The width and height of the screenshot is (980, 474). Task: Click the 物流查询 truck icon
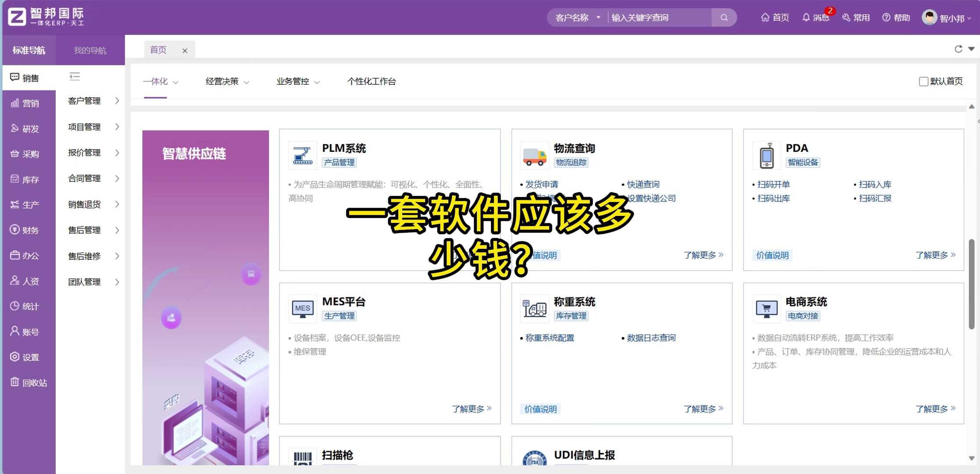534,156
